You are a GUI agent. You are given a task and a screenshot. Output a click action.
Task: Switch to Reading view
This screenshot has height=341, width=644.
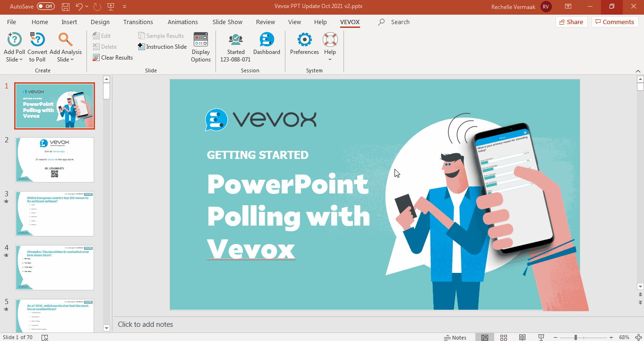(522, 337)
